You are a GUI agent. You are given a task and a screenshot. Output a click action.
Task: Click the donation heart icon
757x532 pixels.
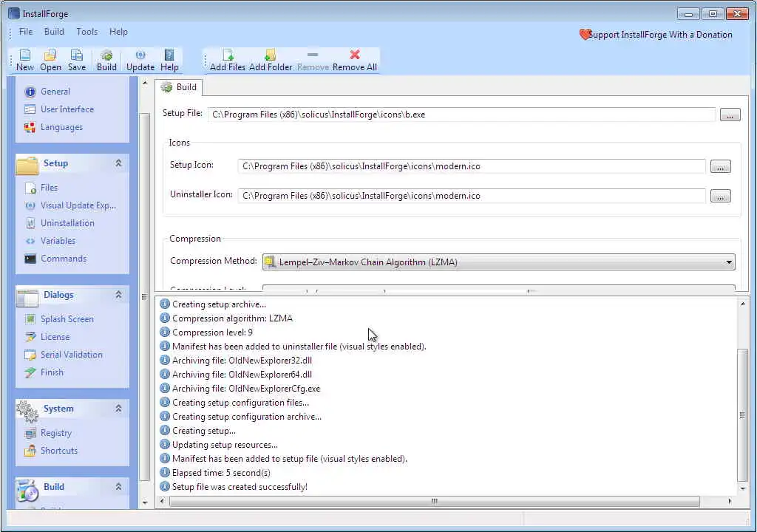585,34
